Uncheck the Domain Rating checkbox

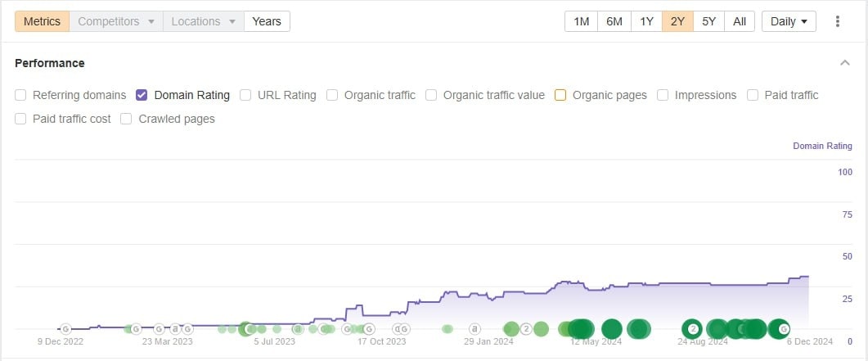tap(142, 95)
